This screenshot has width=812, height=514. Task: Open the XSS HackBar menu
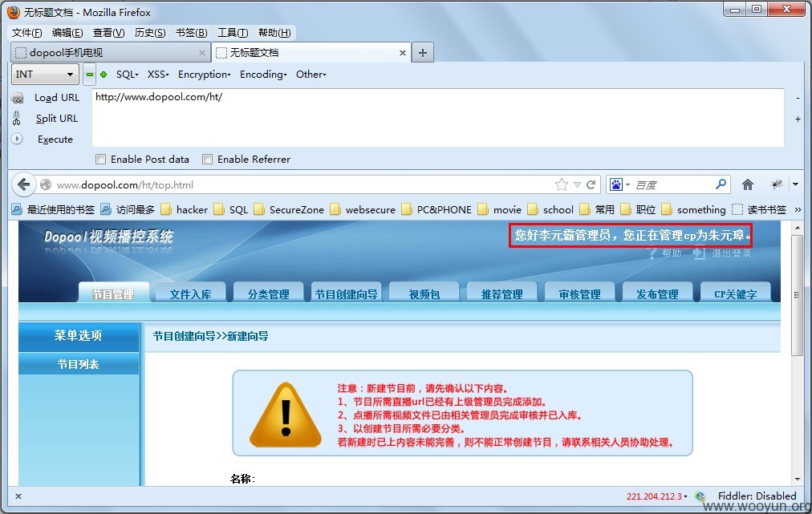[x=158, y=75]
